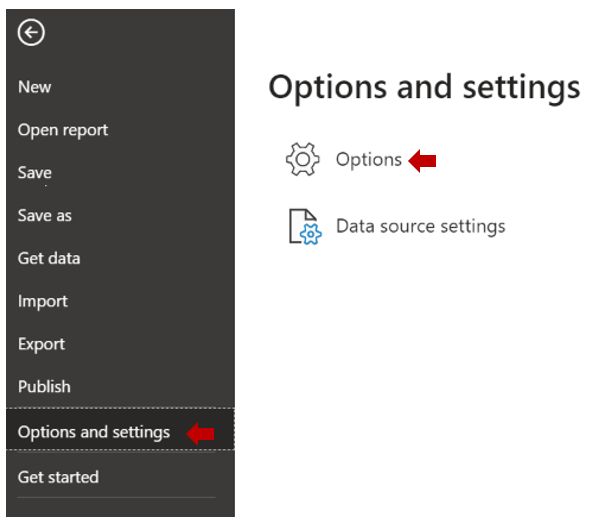Image resolution: width=608 pixels, height=529 pixels.
Task: Select New from the File menu
Action: pyautogui.click(x=35, y=87)
